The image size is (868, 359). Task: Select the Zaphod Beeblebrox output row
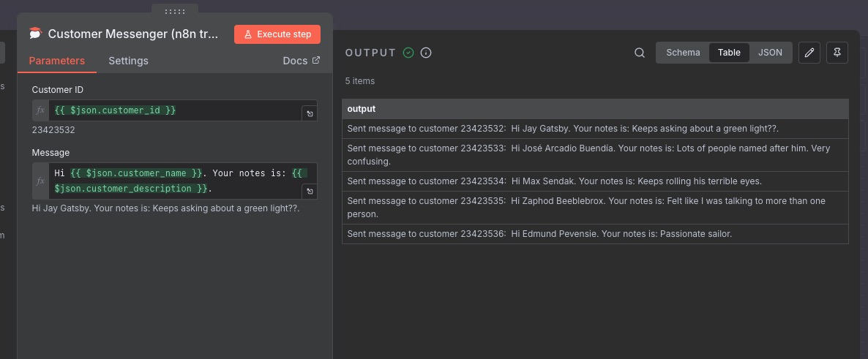(x=594, y=208)
